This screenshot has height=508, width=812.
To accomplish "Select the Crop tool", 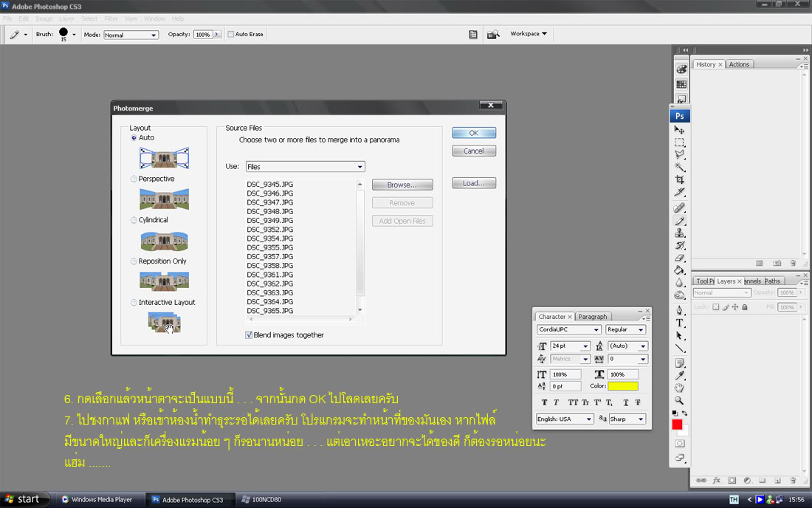I will tap(679, 179).
